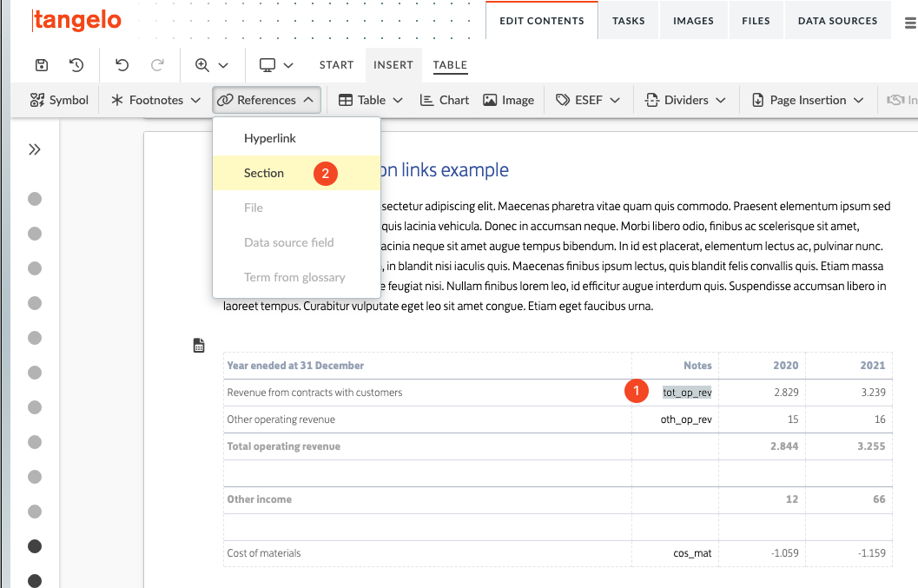Open the version history clock icon
Image resolution: width=918 pixels, height=588 pixels.
point(76,65)
